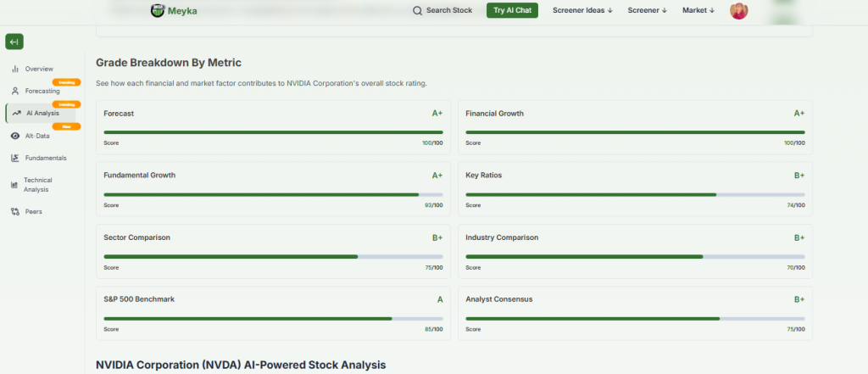Click the Fundamentals chart icon
The height and width of the screenshot is (374, 868).
click(x=15, y=158)
